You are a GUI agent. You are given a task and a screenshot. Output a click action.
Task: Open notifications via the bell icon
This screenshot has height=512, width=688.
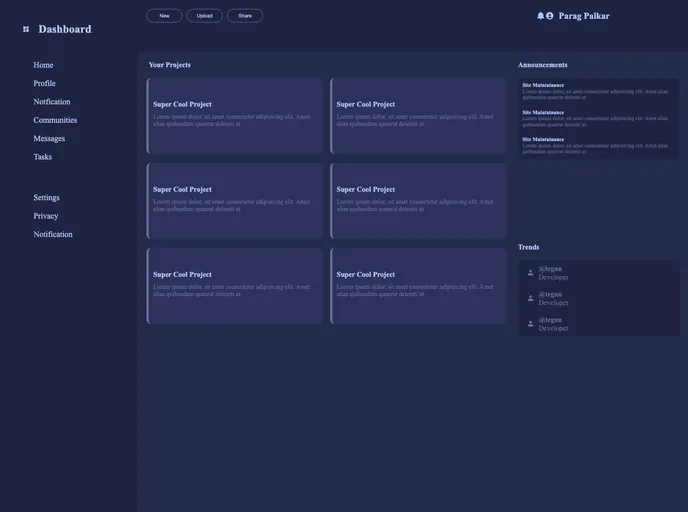tap(541, 16)
